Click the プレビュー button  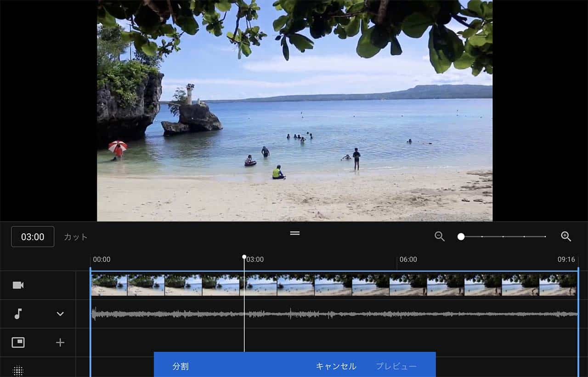click(396, 366)
